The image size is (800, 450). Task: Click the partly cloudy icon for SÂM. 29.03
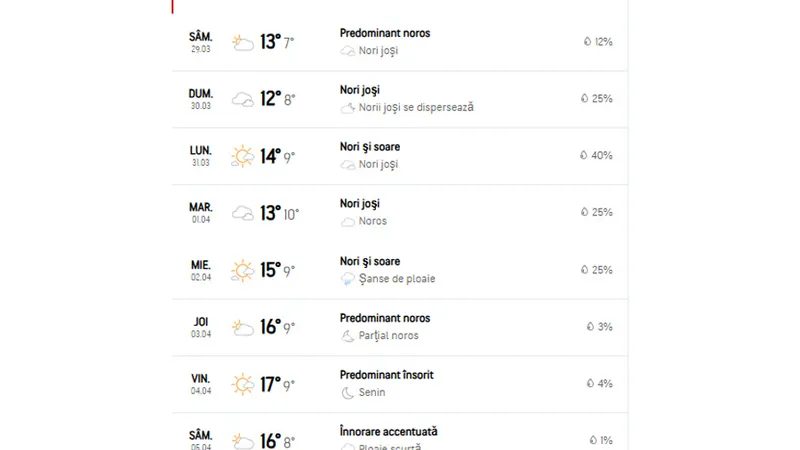[x=242, y=42]
